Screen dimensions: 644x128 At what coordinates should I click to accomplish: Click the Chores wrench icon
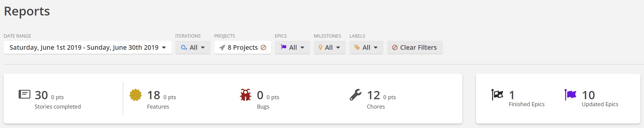[x=355, y=95]
